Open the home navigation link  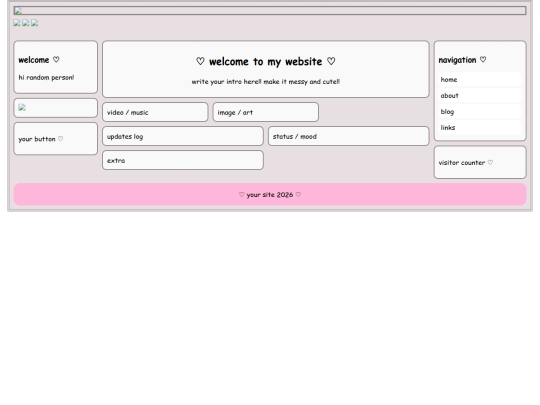[480, 80]
